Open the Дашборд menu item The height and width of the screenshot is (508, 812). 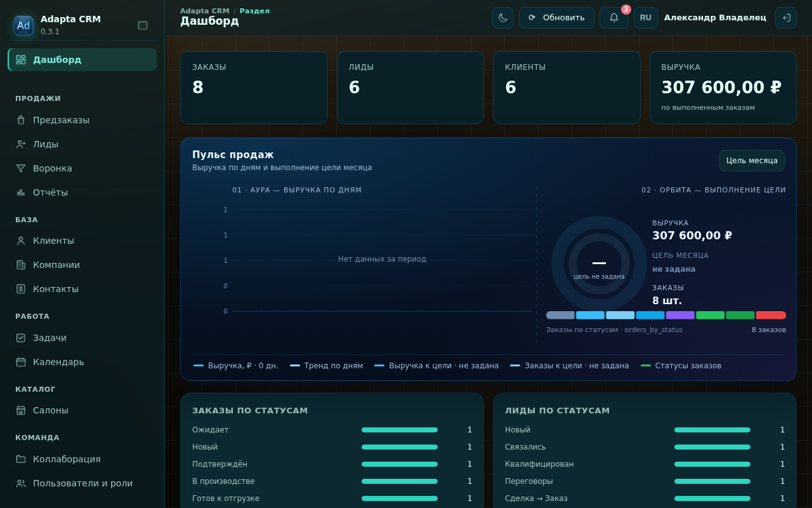pyautogui.click(x=82, y=60)
